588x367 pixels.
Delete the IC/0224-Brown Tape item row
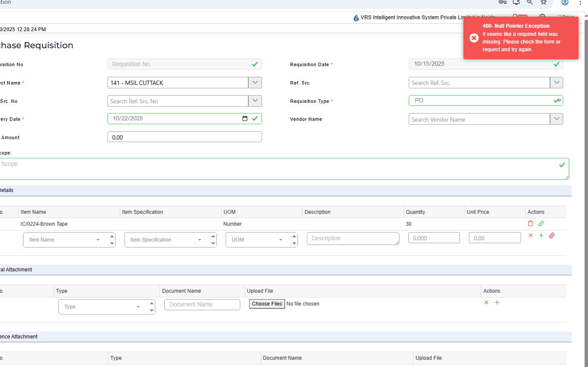coord(530,224)
